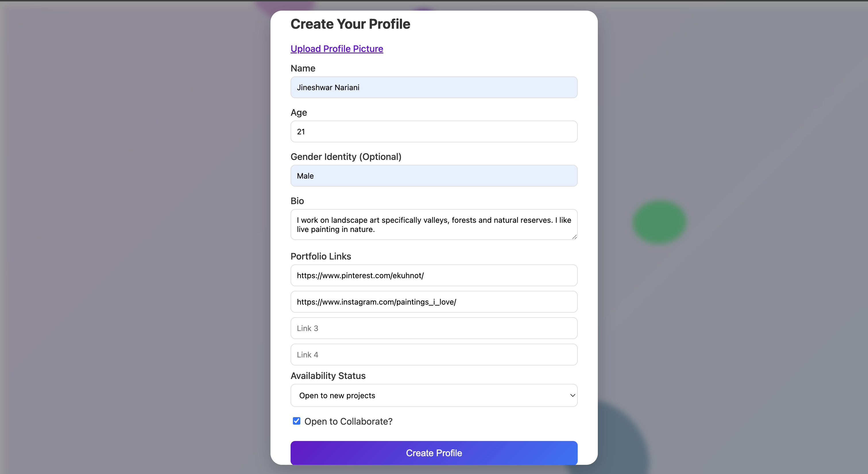Click the Gender Identity (Optional) label
868x474 pixels.
(x=346, y=157)
